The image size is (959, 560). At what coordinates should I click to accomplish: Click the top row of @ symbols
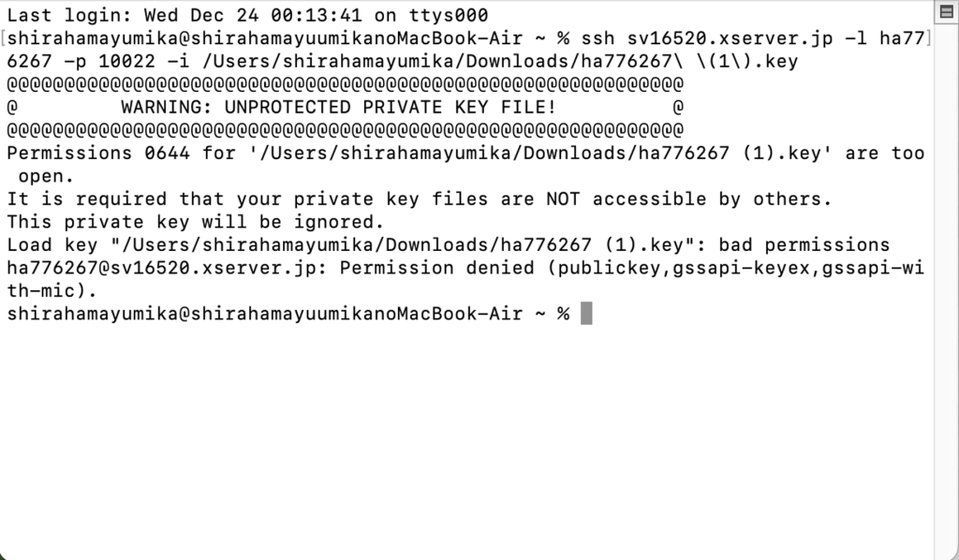click(345, 84)
